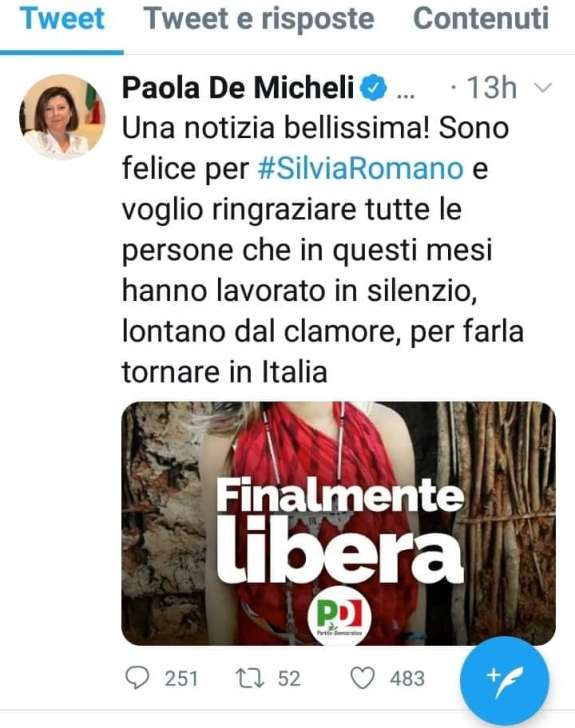Click the blue verified badge
This screenshot has width=575, height=728.
(374, 87)
